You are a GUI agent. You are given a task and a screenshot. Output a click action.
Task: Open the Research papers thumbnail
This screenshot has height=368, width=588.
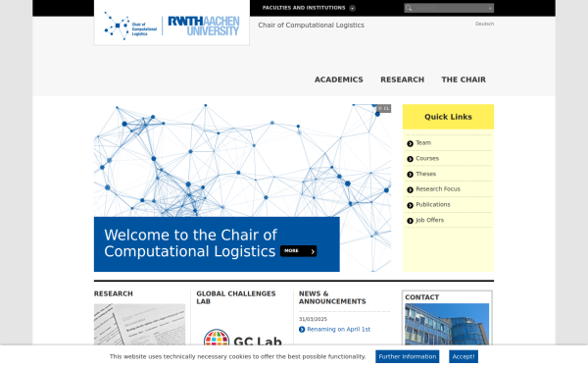click(139, 325)
